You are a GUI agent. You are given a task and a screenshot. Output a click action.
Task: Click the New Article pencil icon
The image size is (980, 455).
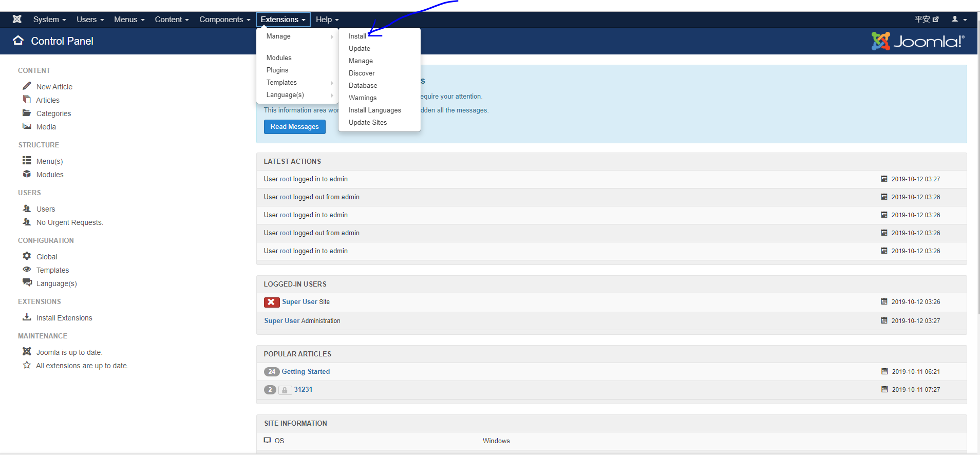27,86
